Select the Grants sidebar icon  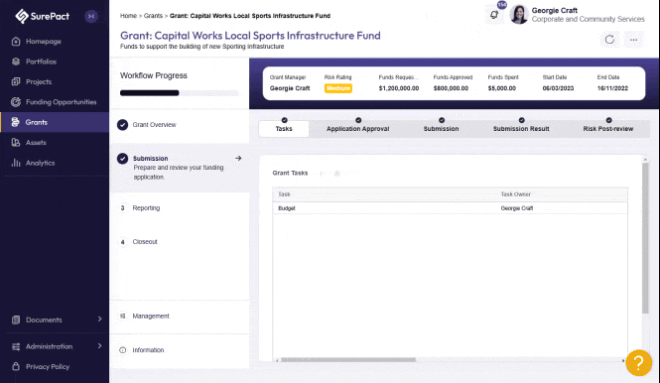[x=16, y=122]
